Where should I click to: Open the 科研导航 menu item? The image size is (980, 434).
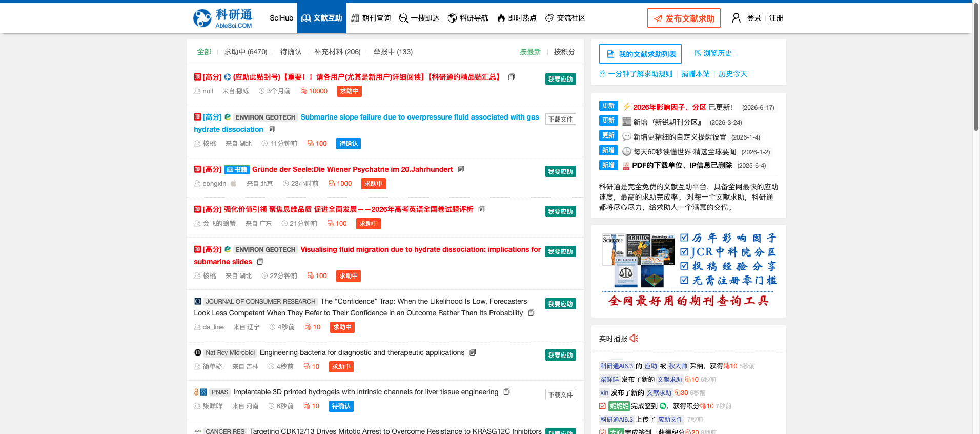pyautogui.click(x=467, y=18)
